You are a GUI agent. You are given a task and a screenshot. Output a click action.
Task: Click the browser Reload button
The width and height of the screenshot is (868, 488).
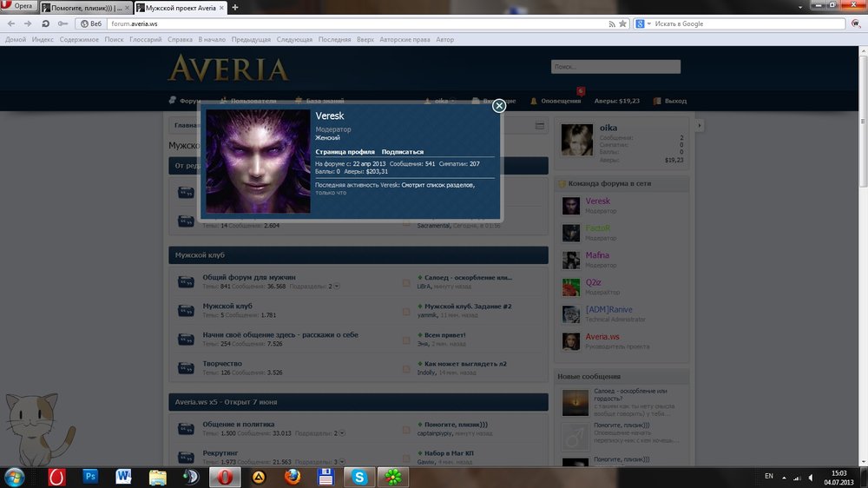(x=45, y=23)
